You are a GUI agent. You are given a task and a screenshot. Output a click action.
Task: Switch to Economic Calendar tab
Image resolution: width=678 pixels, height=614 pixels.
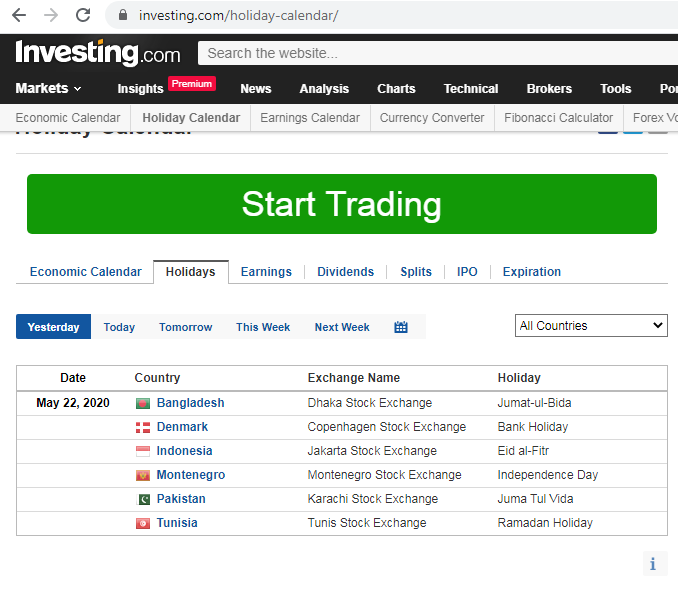[86, 272]
